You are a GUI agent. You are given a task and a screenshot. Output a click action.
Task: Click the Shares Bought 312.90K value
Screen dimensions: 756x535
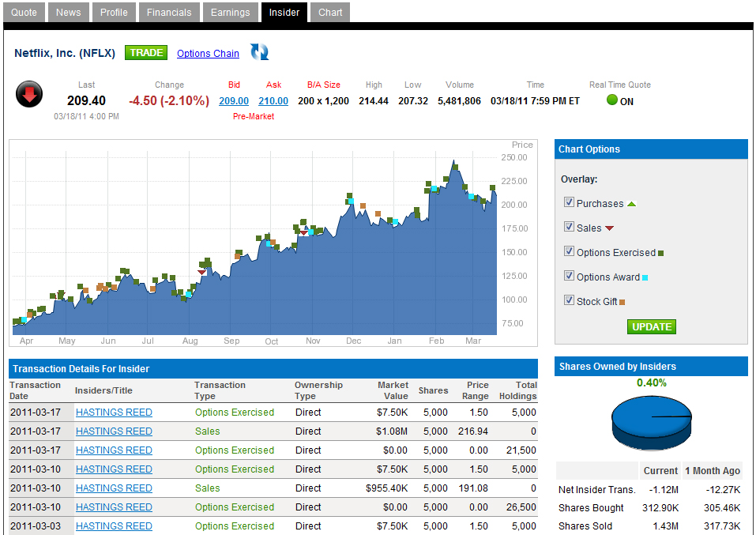click(660, 508)
